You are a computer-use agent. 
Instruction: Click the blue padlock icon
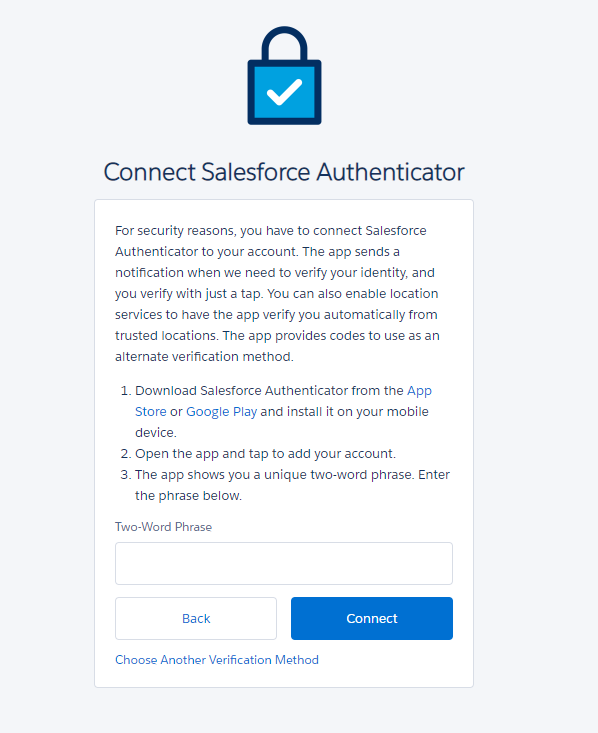point(284,75)
